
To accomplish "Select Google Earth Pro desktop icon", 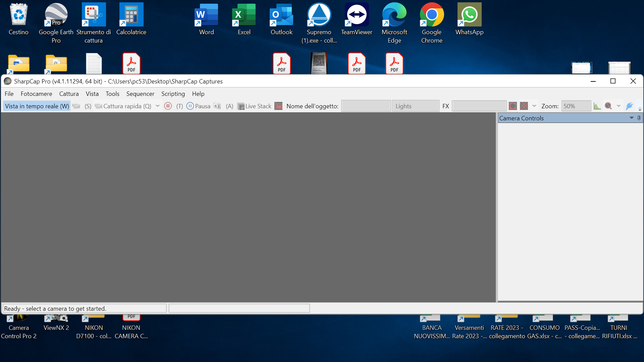I will [56, 23].
